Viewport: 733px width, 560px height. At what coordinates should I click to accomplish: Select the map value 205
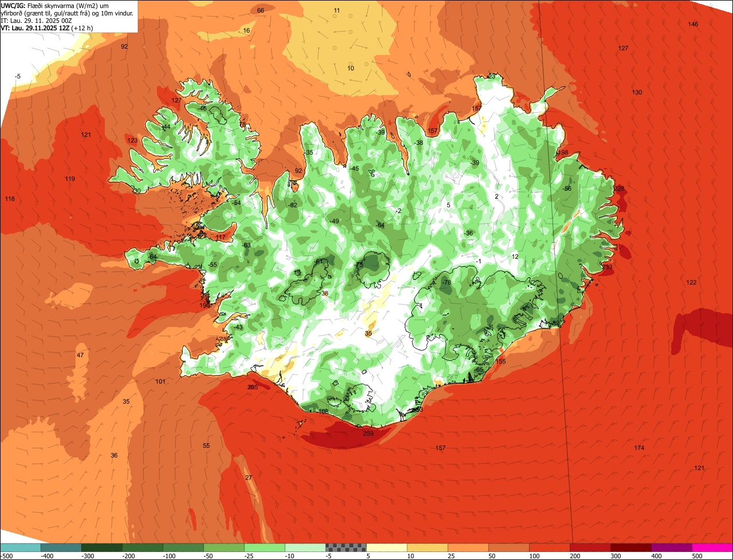click(x=253, y=387)
